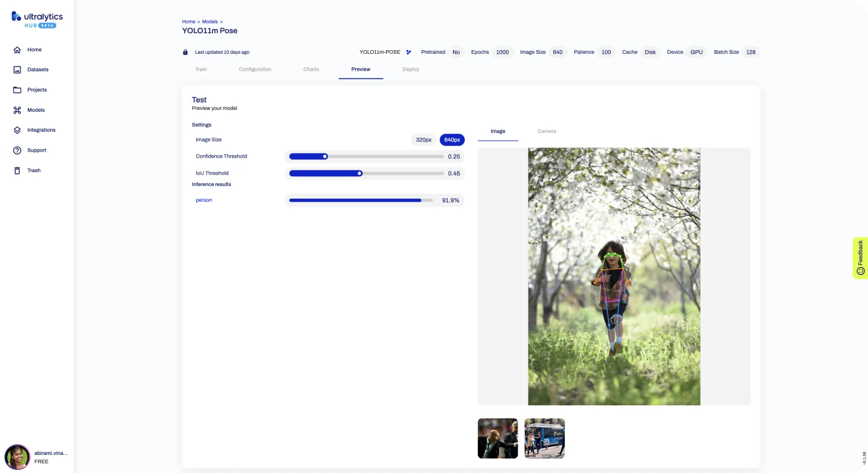The height and width of the screenshot is (473, 868).
Task: Click the 0.25 confidence threshold value
Action: [454, 156]
